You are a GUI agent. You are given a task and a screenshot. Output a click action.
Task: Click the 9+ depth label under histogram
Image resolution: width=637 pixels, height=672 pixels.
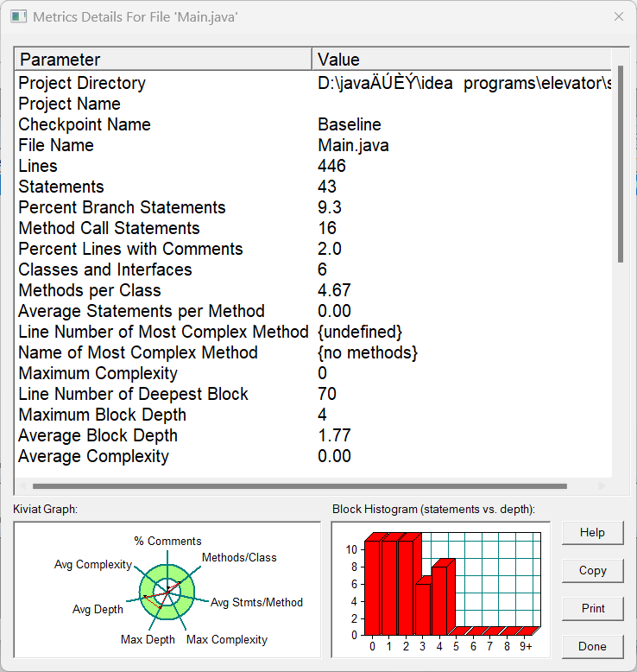(526, 646)
